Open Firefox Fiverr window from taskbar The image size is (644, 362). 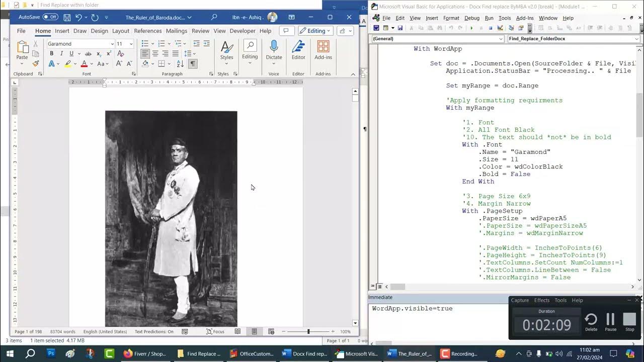(145, 353)
